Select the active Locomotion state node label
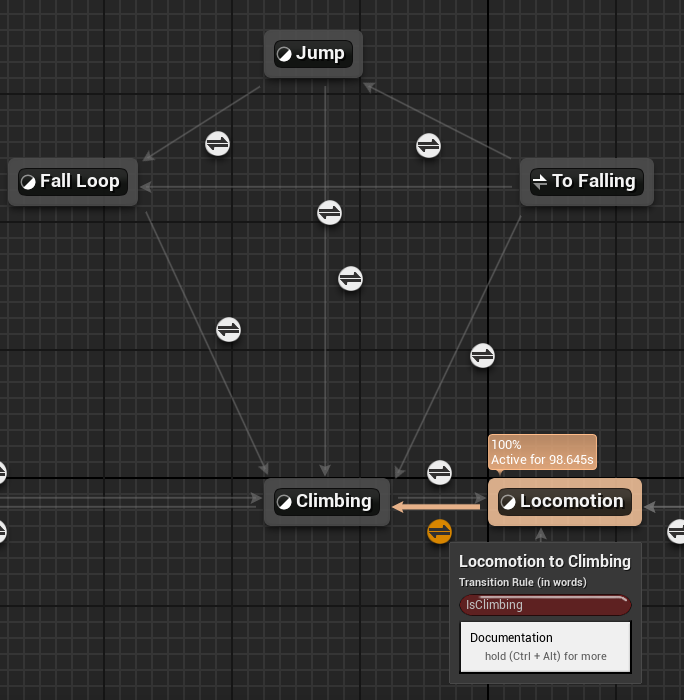684x700 pixels. (x=571, y=502)
